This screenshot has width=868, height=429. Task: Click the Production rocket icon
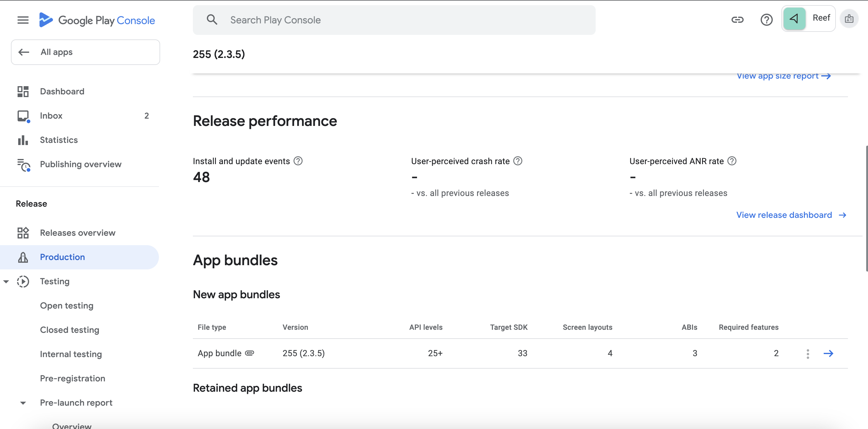[x=23, y=257]
